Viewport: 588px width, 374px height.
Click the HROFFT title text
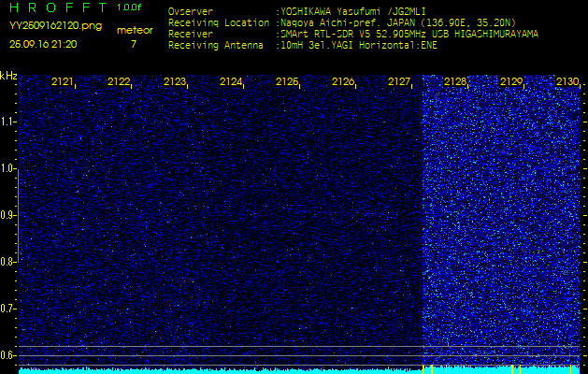coord(58,7)
